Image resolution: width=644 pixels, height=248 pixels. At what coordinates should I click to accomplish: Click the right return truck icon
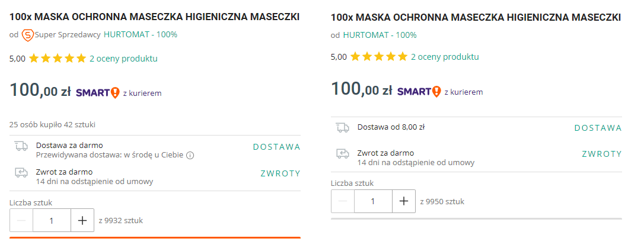(x=343, y=154)
